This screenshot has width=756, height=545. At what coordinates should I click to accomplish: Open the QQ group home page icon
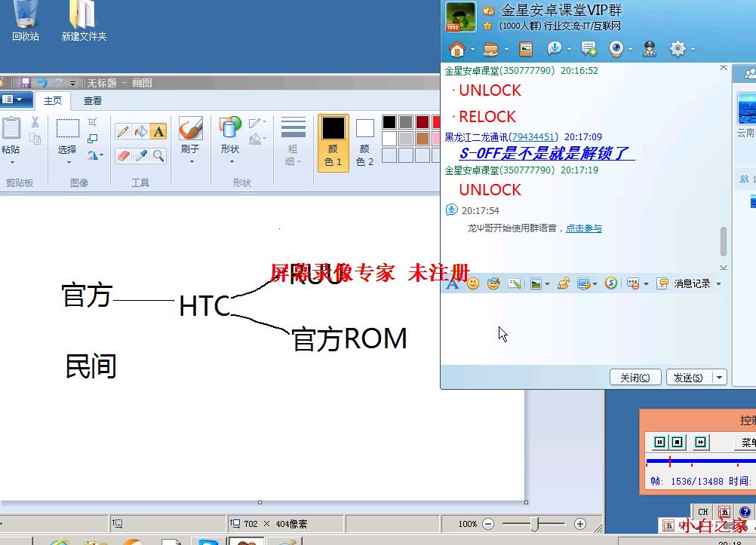457,49
